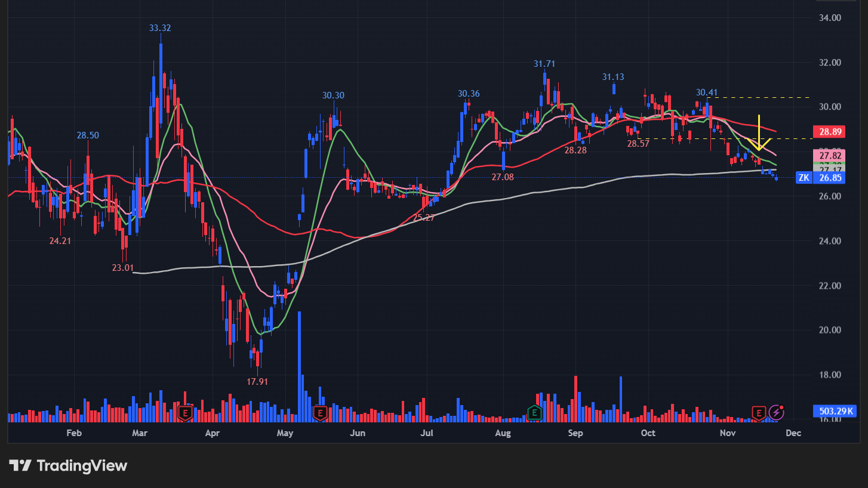
Task: Click the green August earnings E marker
Action: point(534,412)
